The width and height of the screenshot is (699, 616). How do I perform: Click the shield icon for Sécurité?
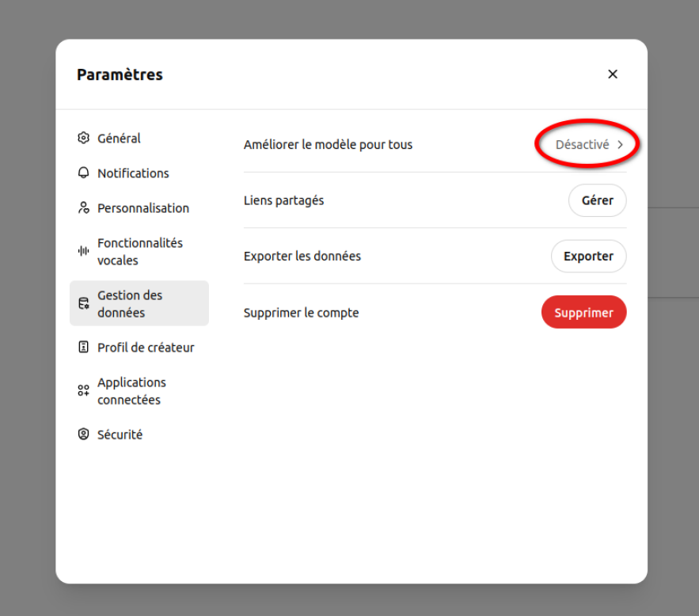pos(84,434)
